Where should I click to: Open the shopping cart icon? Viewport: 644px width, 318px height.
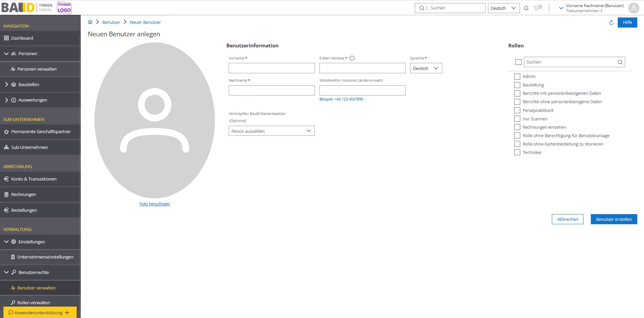(537, 8)
